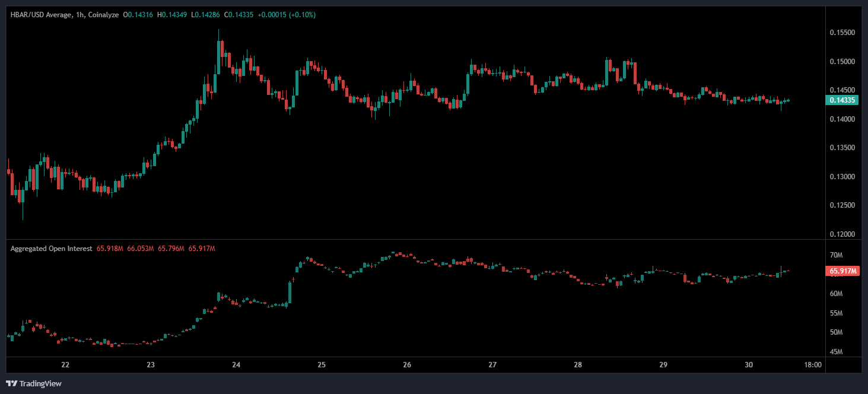Select the Aggregated Open Interest legend
The image size is (868, 394).
pos(51,249)
